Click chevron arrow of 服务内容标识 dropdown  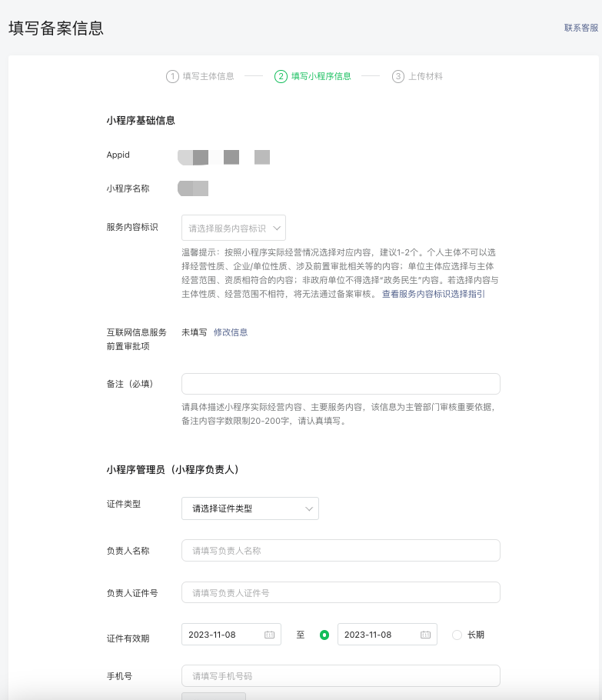click(x=277, y=228)
